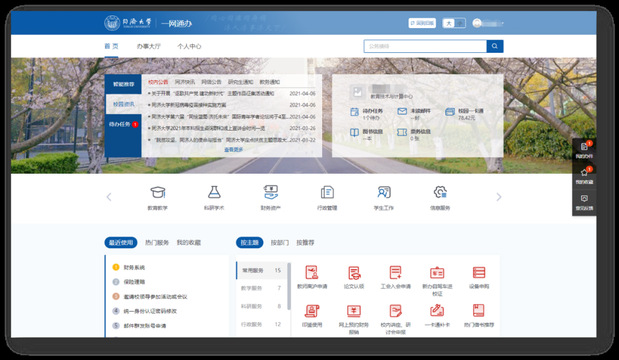Select the 按推荐 tab
Screen dimensions: 619x360
[x=305, y=242]
